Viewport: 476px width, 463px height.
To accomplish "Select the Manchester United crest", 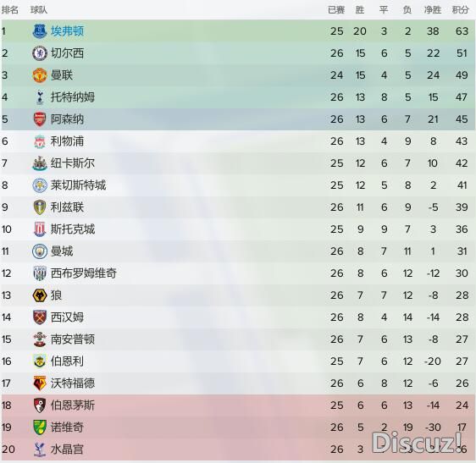I will (40, 75).
